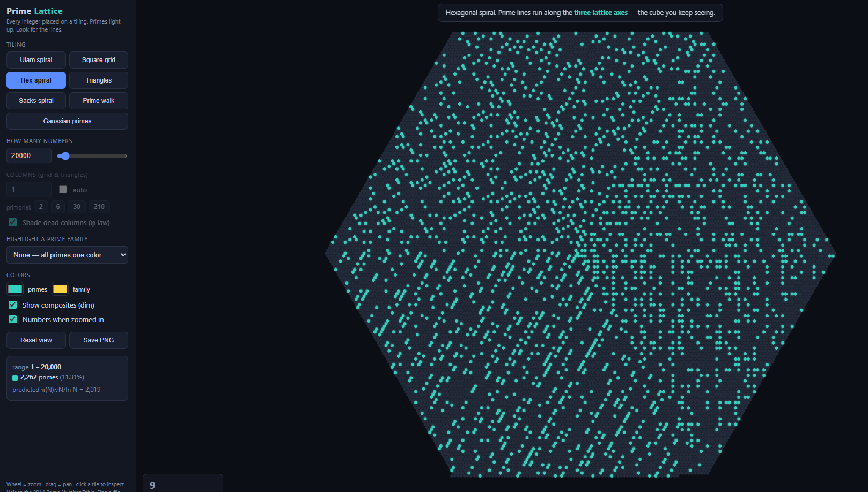Open the Gaussian primes view
The width and height of the screenshot is (868, 492).
tap(67, 121)
